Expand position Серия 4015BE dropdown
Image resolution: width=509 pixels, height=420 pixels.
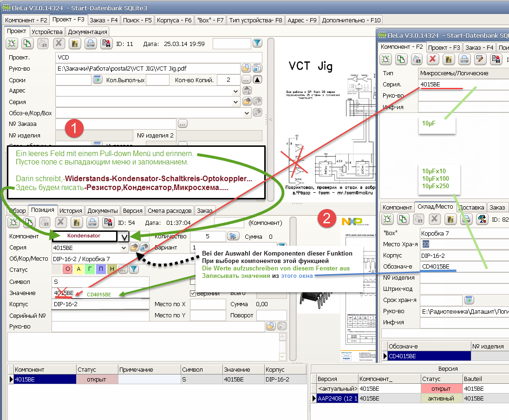coord(124,248)
